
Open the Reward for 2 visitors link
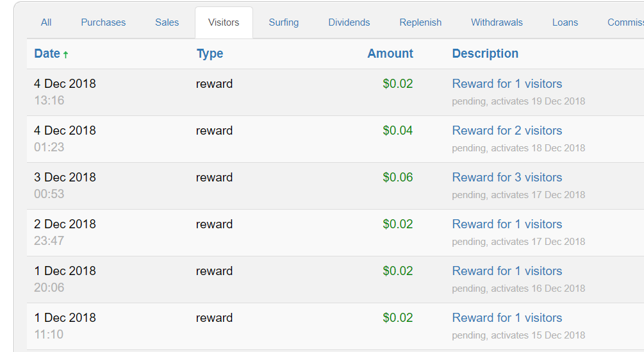tap(507, 131)
